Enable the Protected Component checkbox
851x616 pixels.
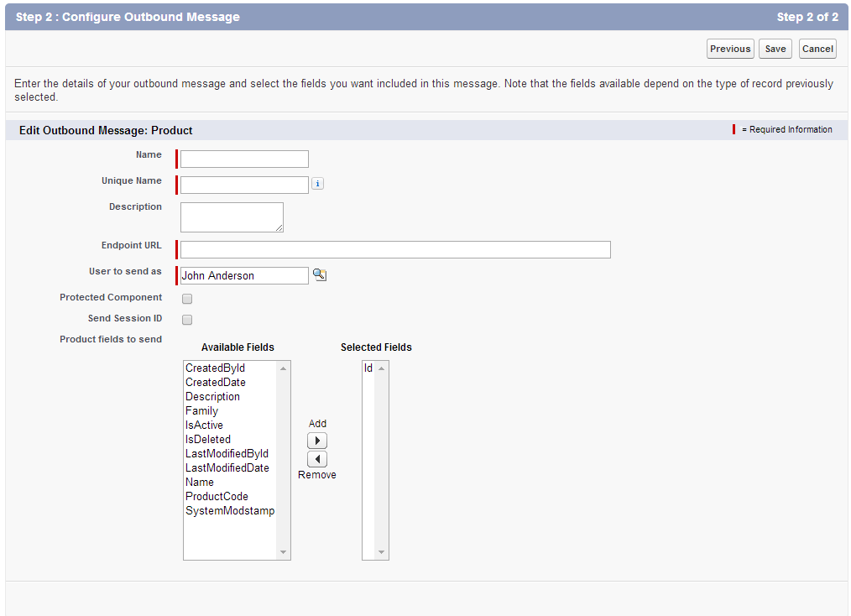pyautogui.click(x=187, y=299)
